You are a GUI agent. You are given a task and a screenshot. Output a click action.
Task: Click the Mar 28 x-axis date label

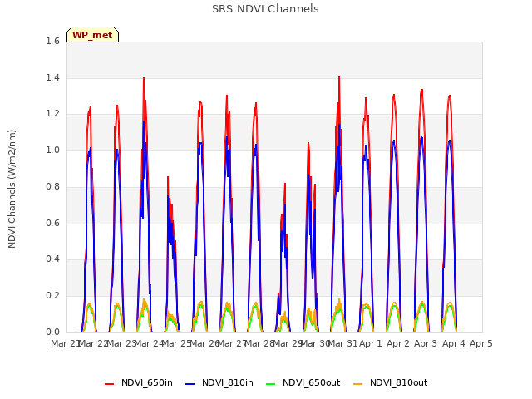[x=259, y=343]
